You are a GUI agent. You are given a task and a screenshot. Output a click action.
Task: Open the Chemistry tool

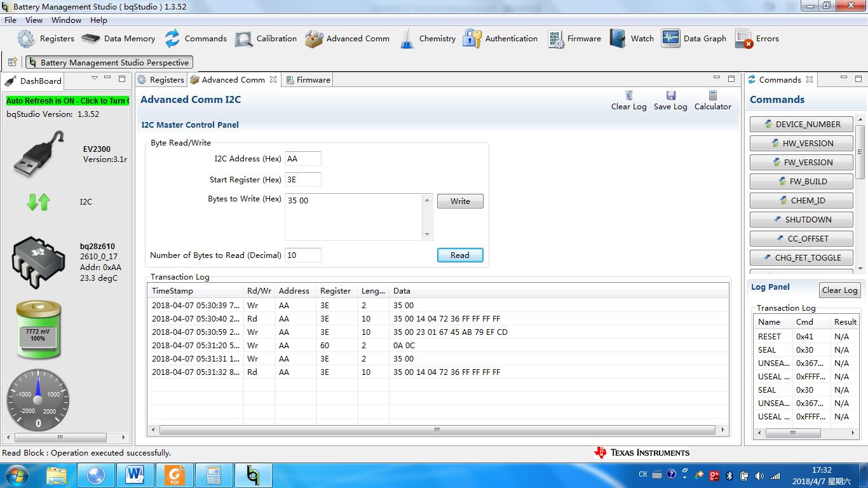pyautogui.click(x=427, y=39)
